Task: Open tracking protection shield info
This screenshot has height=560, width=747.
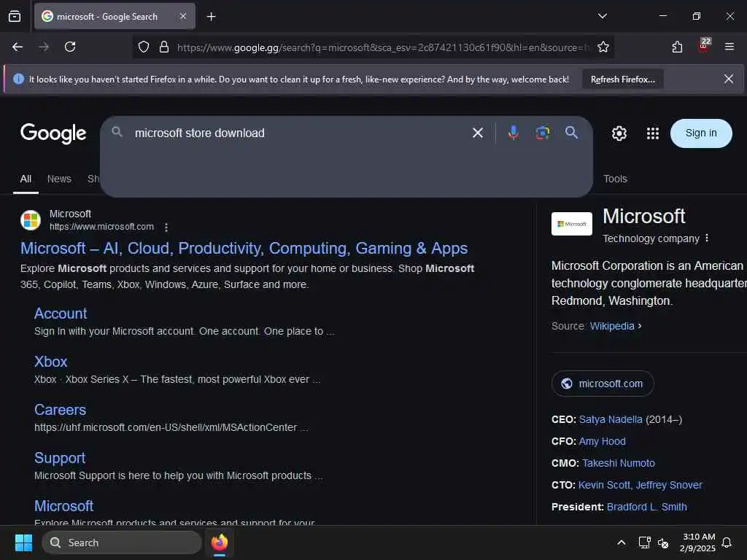Action: click(x=144, y=47)
